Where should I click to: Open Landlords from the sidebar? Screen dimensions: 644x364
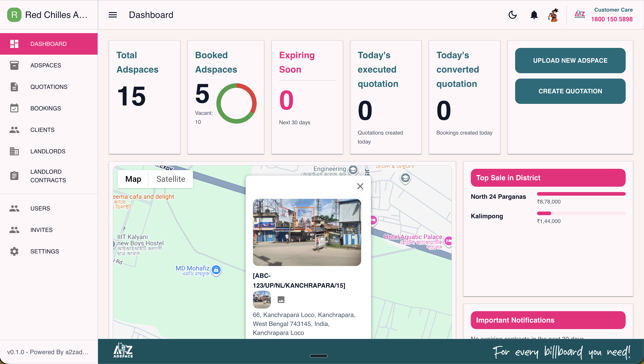[48, 151]
